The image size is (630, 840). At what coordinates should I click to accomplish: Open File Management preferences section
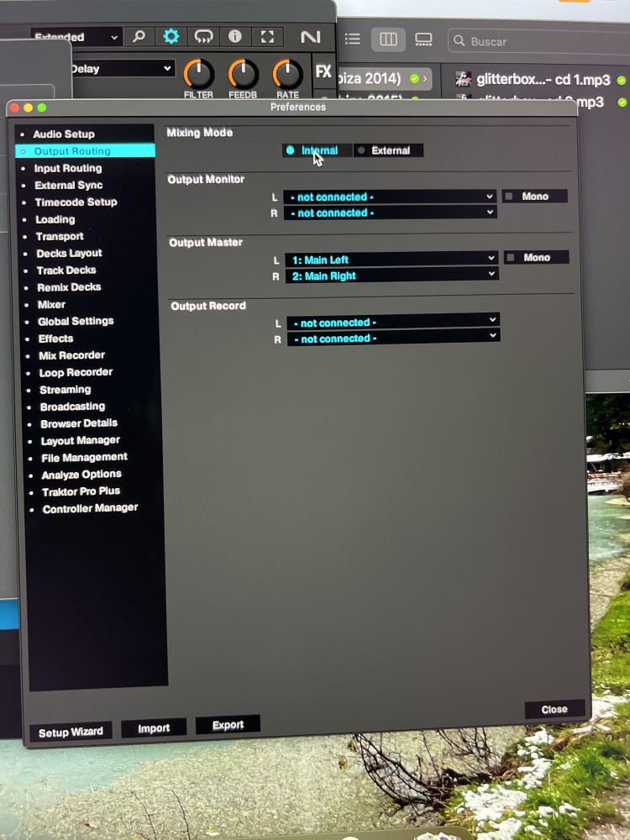pyautogui.click(x=84, y=457)
